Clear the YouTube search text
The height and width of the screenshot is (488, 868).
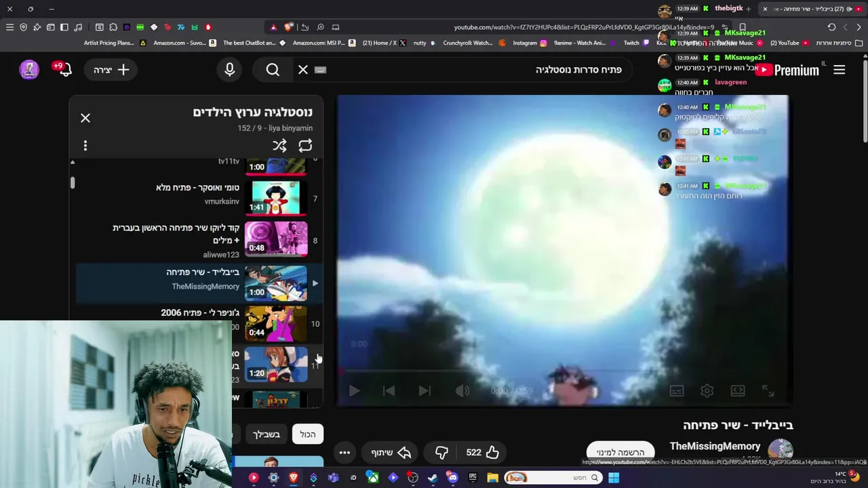coord(303,69)
